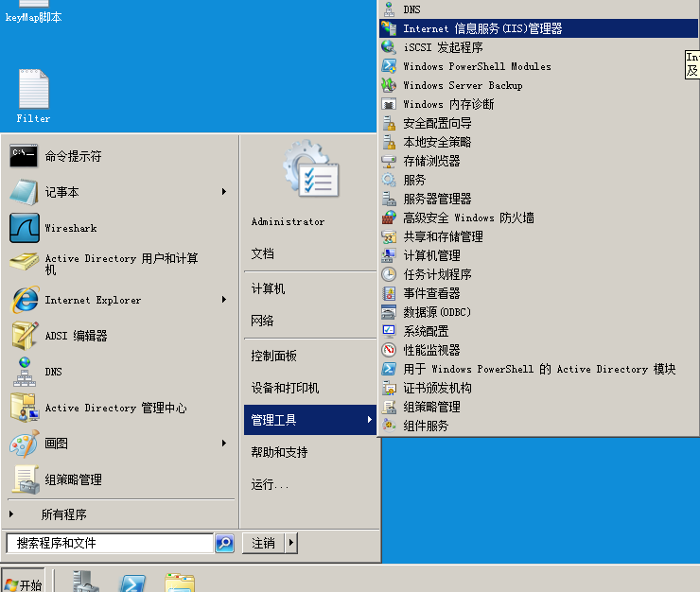This screenshot has height=592, width=700.
Task: Click the 搜索程序和文件 search box
Action: pyautogui.click(x=110, y=543)
